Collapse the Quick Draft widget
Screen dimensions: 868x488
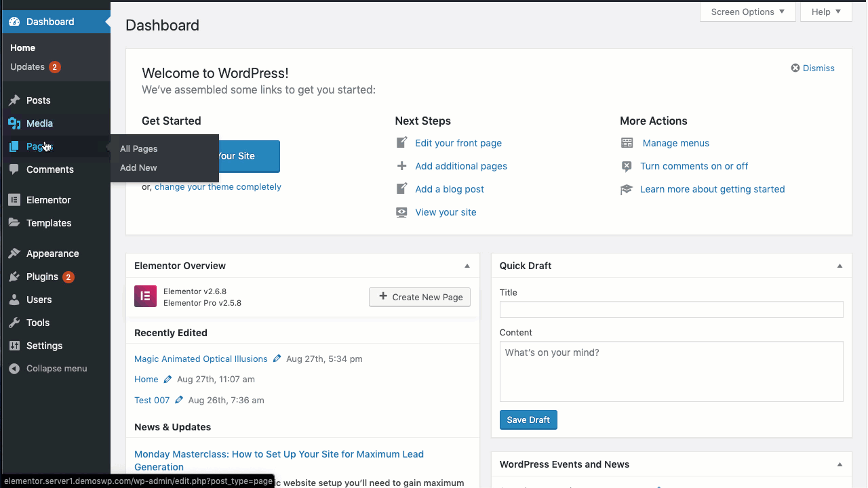point(840,266)
